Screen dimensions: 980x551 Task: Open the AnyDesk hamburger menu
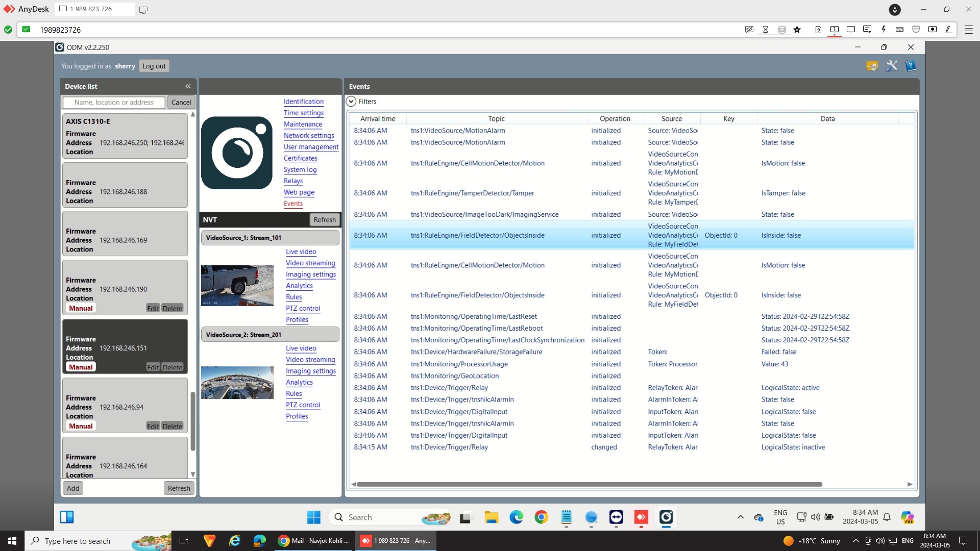coord(968,30)
